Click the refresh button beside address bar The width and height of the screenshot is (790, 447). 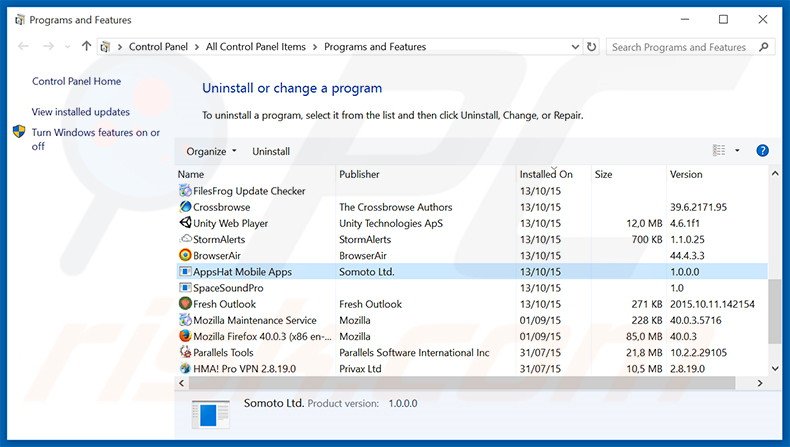point(591,47)
